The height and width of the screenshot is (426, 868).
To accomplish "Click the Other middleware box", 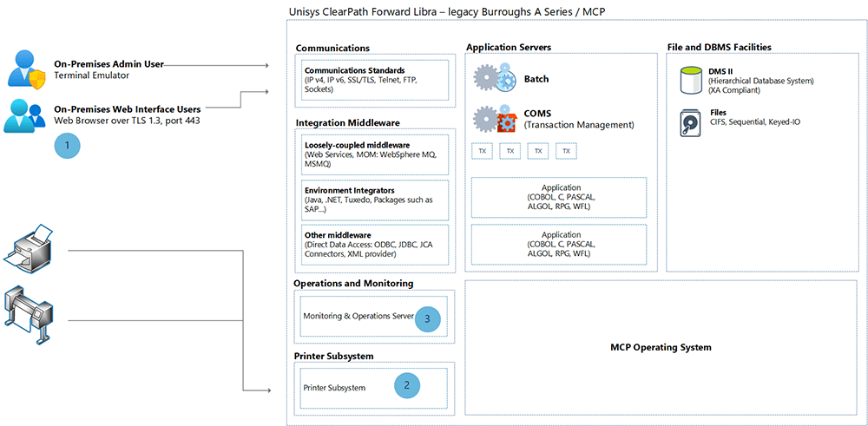I will (x=375, y=245).
